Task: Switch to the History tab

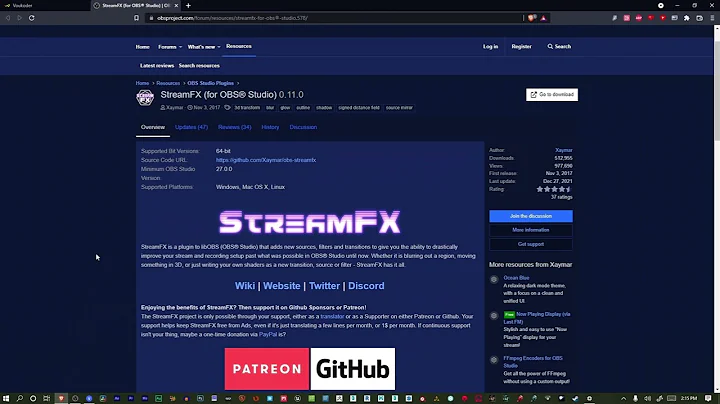Action: (270, 127)
